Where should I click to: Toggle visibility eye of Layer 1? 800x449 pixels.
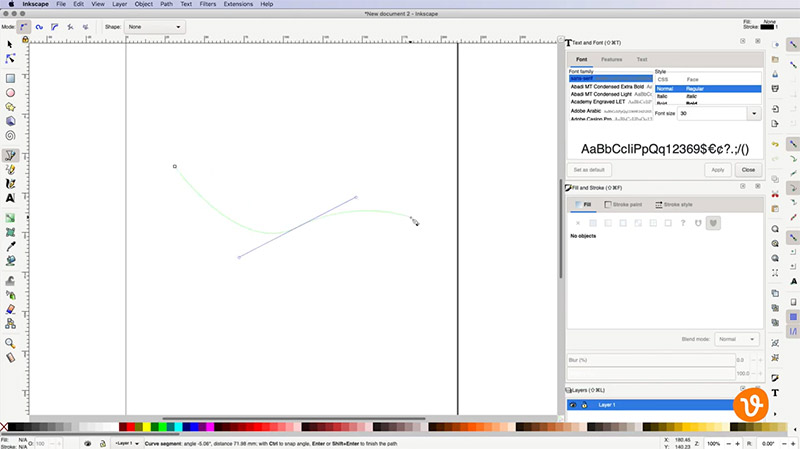pyautogui.click(x=573, y=405)
